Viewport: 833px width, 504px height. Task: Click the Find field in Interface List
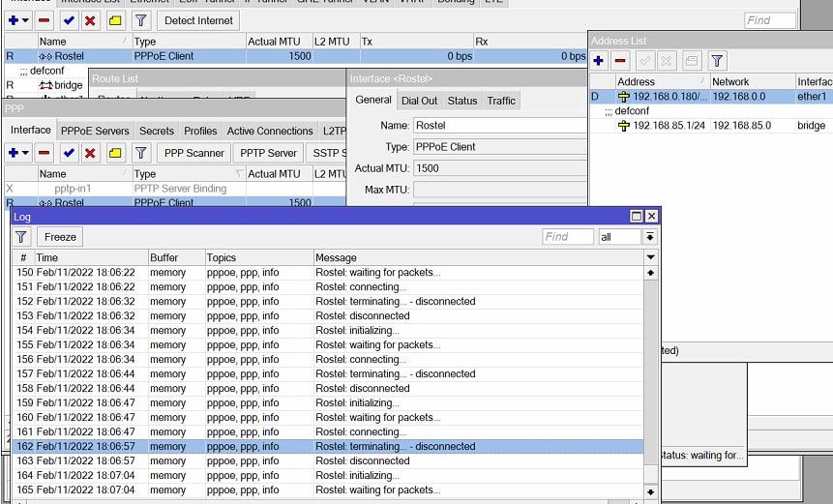click(770, 20)
